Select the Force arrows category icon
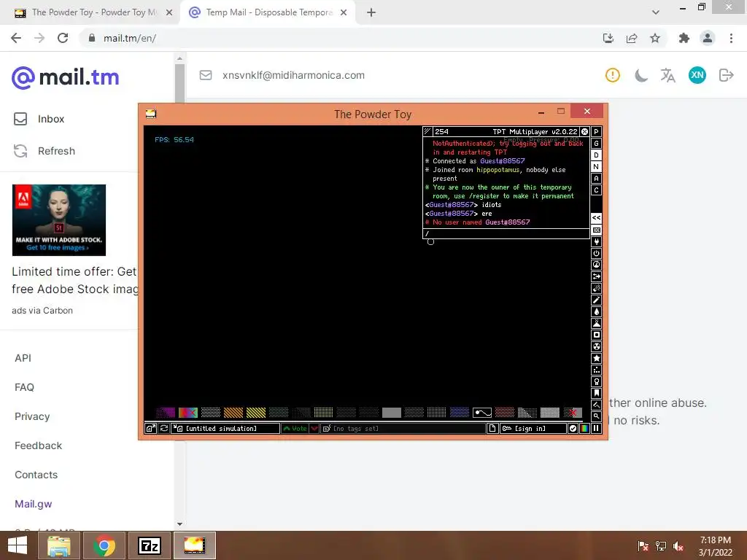The height and width of the screenshot is (560, 747). click(x=597, y=276)
